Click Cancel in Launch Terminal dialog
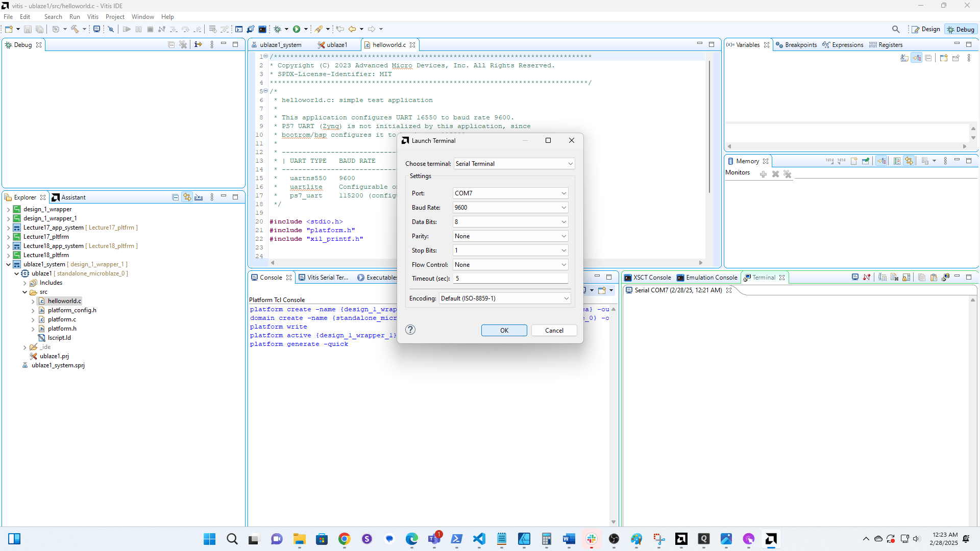 pos(554,331)
